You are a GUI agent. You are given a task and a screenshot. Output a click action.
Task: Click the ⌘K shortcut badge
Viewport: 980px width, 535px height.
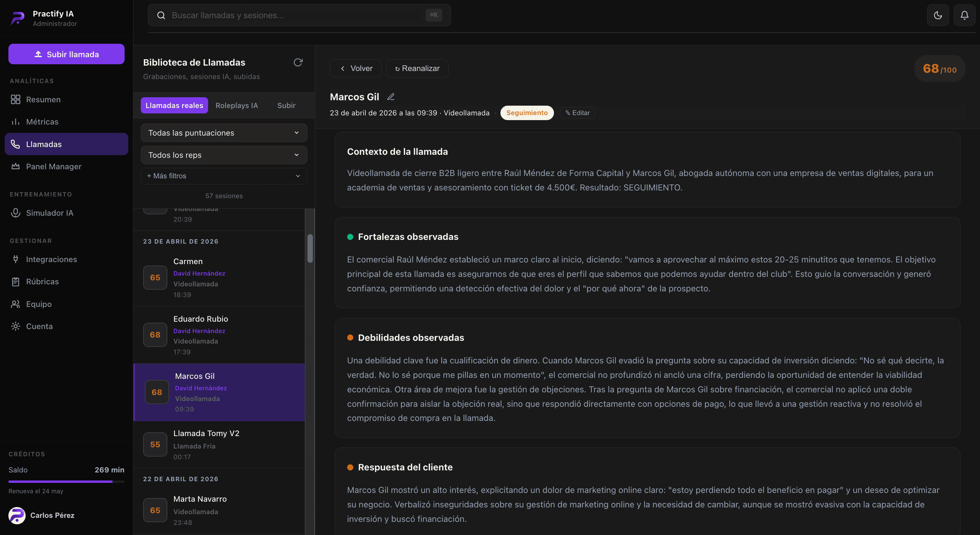[x=434, y=15]
